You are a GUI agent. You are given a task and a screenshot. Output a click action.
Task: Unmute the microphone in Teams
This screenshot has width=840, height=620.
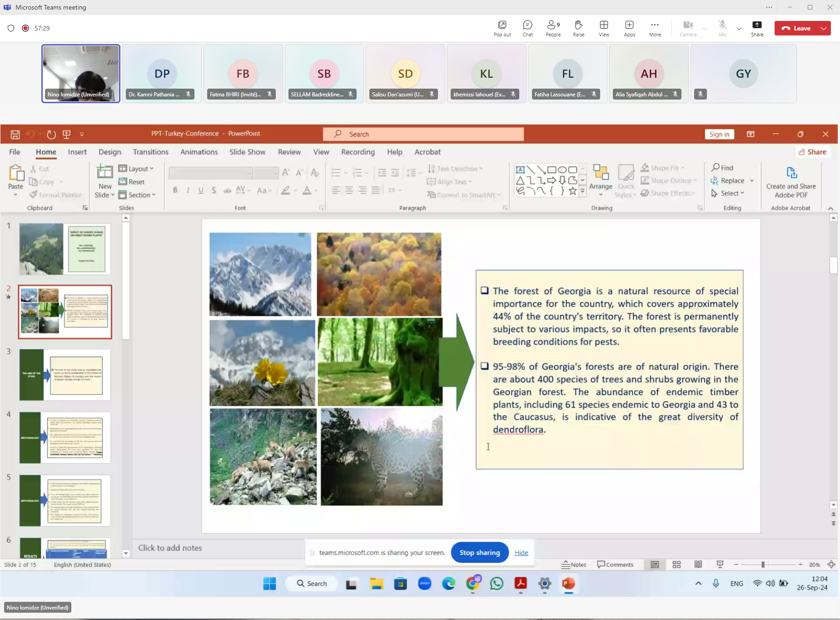click(722, 28)
